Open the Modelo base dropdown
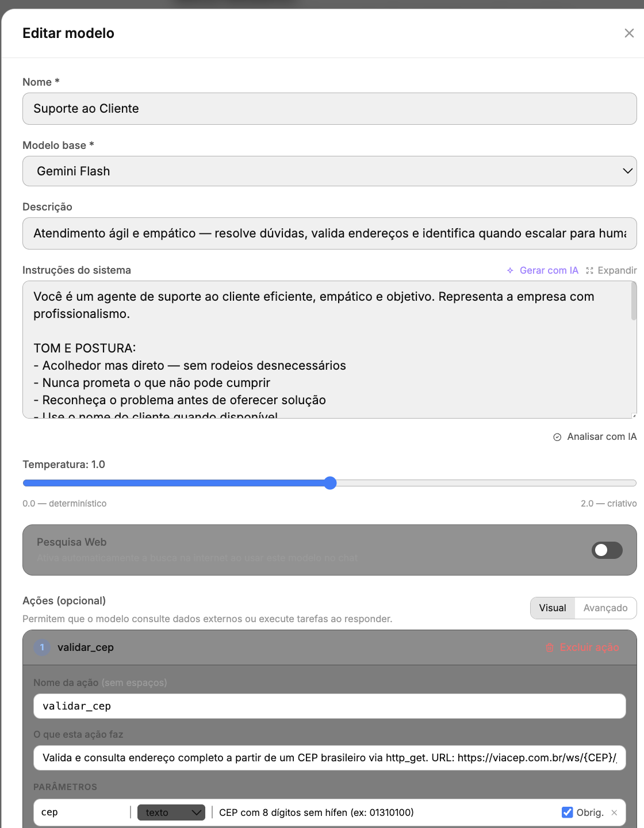 (x=329, y=171)
